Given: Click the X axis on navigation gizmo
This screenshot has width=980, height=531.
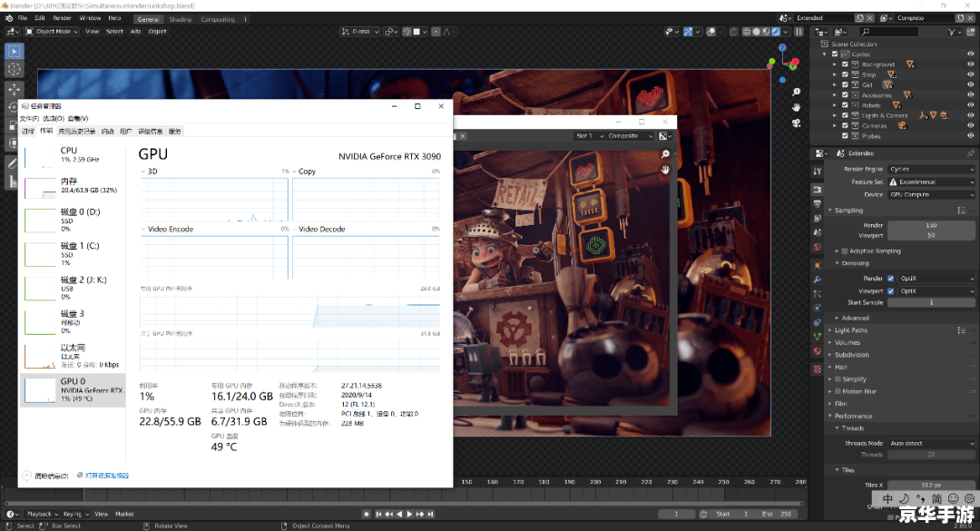Looking at the screenshot, I should (x=794, y=63).
